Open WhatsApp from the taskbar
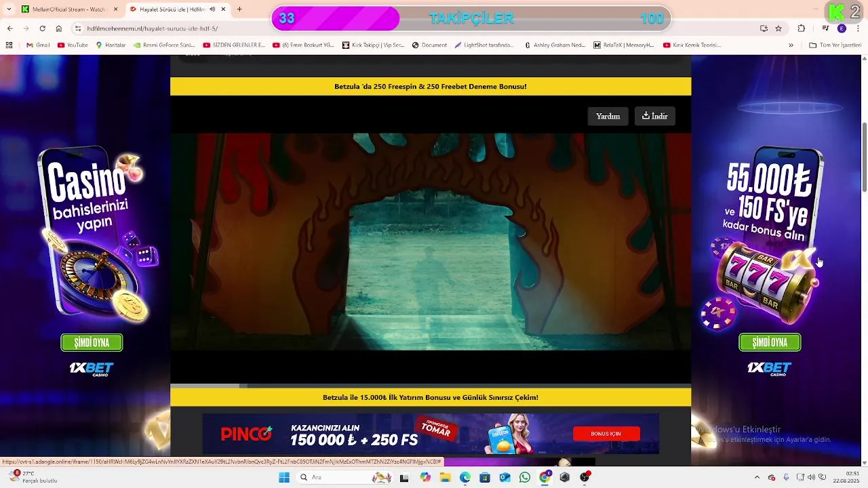 [x=525, y=477]
